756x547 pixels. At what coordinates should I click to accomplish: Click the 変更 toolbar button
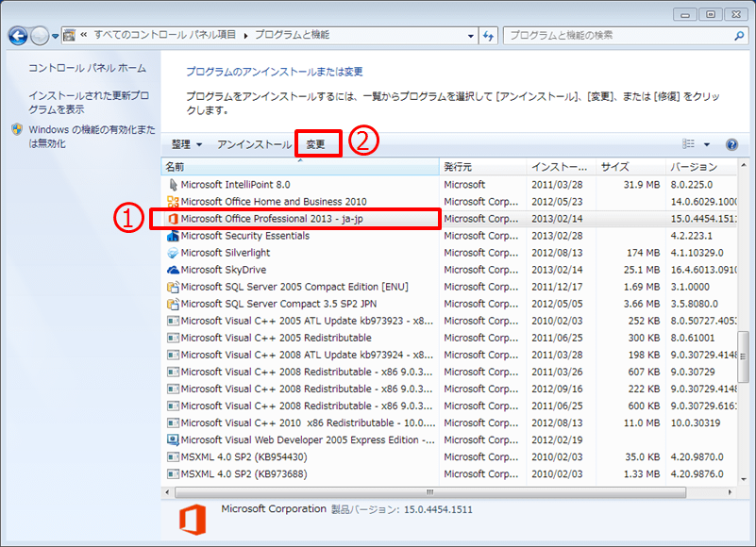316,144
